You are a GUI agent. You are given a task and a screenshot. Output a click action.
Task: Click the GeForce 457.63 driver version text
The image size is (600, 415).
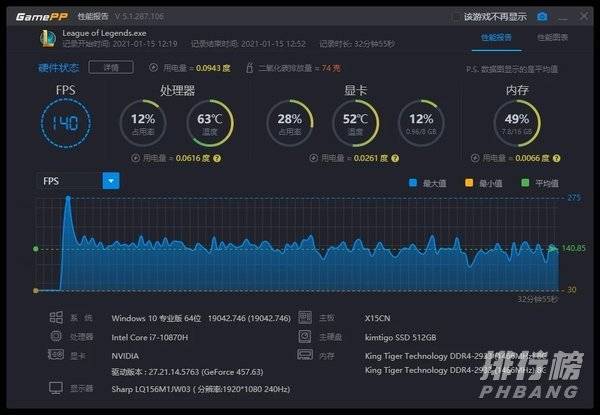[x=187, y=372]
